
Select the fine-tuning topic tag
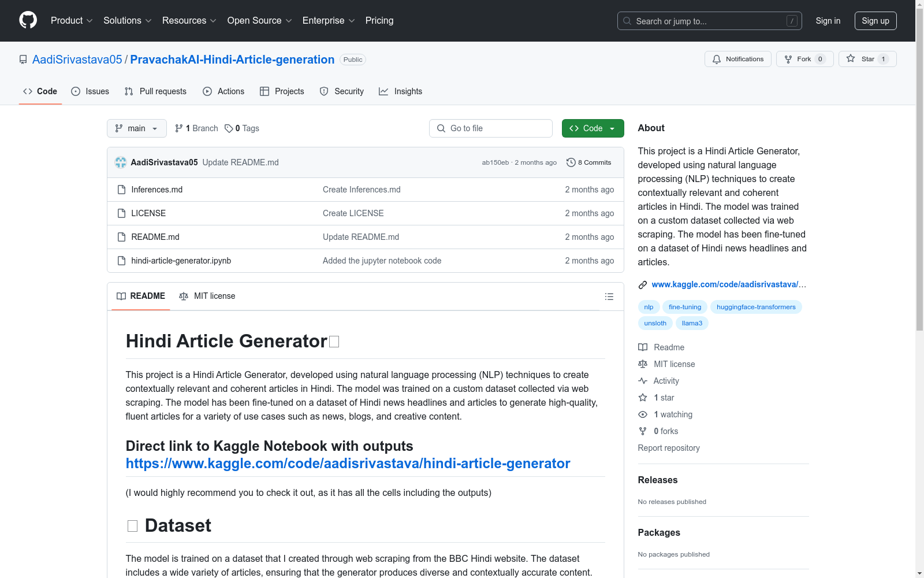[685, 307]
